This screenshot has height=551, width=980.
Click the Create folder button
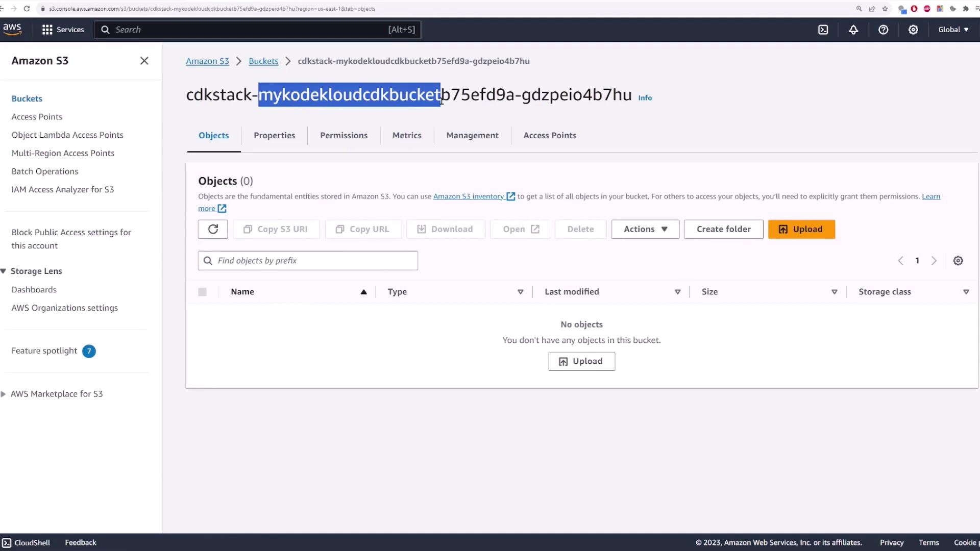723,229
